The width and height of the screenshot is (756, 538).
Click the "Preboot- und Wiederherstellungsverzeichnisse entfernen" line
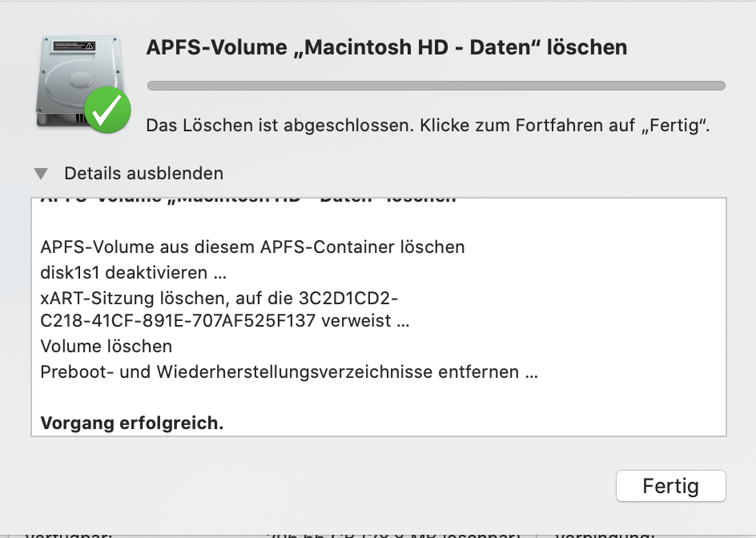[x=289, y=371]
